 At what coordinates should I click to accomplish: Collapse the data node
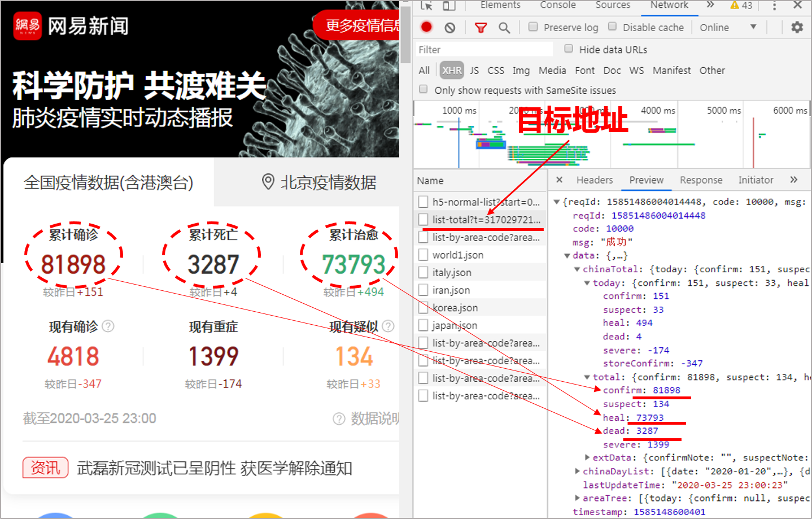click(567, 256)
